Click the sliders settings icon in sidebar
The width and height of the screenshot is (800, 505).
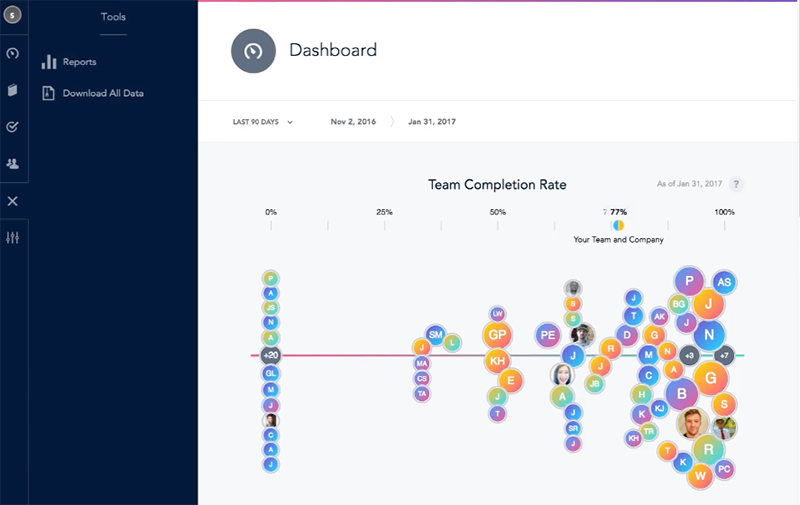(13, 238)
